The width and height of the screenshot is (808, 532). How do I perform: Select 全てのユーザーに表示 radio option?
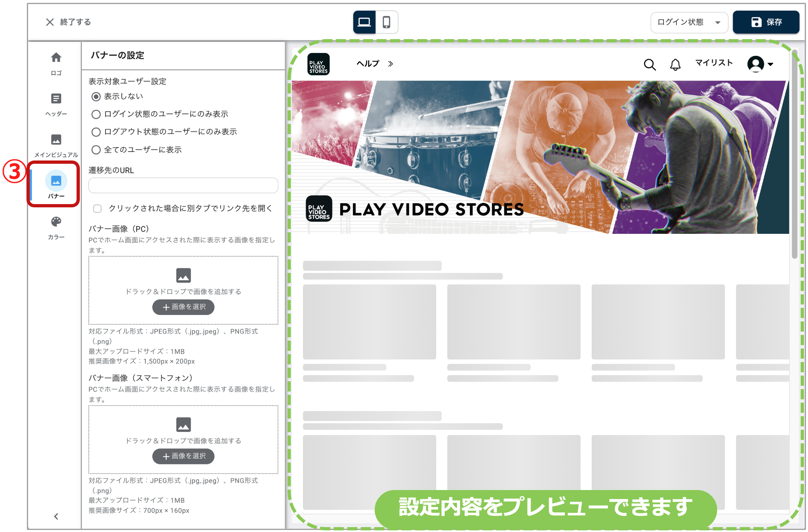(x=96, y=150)
